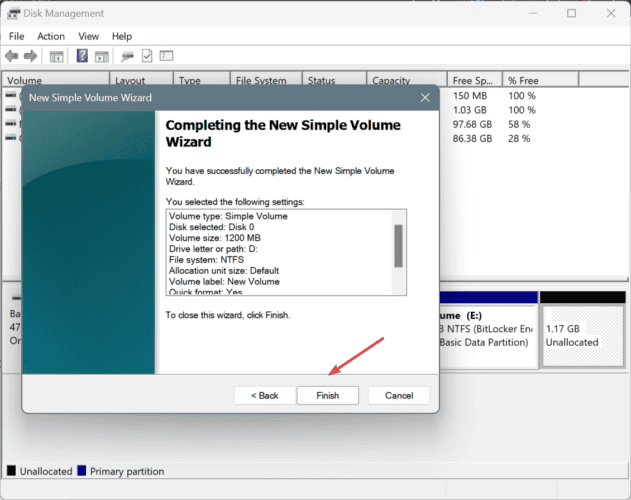Viewport: 631px width, 500px height.
Task: Click the 86.38 GB free space cell
Action: tap(472, 138)
